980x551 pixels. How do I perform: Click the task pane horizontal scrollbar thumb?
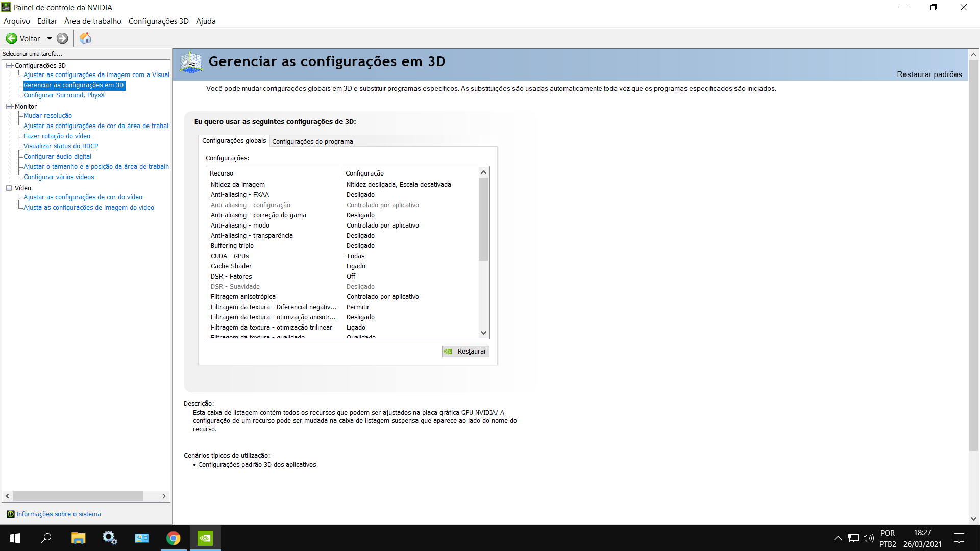[x=78, y=496]
